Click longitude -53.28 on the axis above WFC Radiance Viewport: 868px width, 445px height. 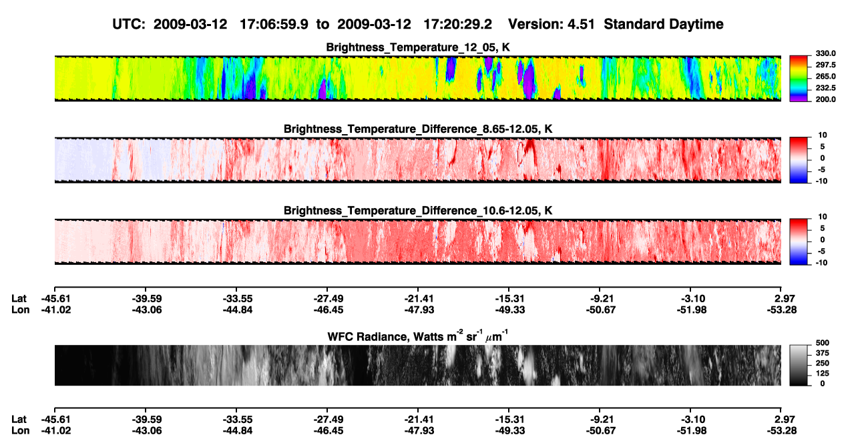781,310
